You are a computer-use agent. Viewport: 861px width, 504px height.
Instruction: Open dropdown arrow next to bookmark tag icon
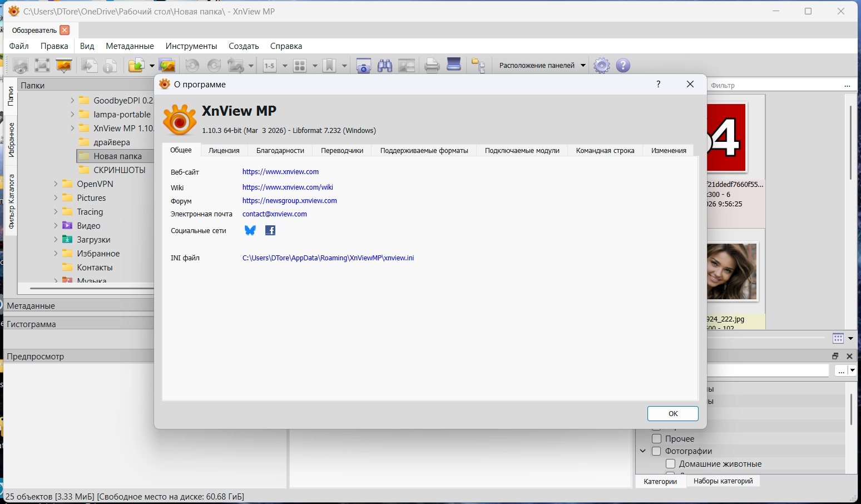pyautogui.click(x=344, y=66)
